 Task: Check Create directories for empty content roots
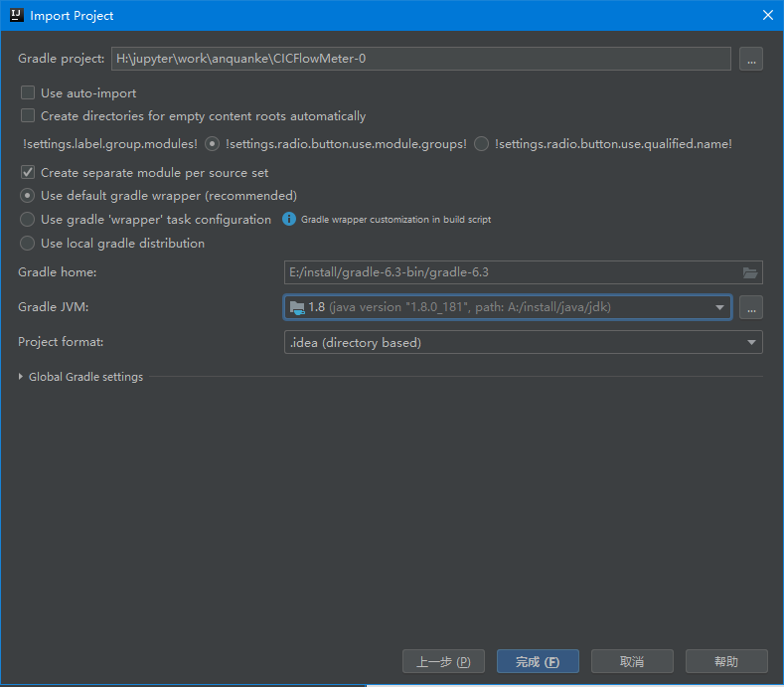(x=28, y=116)
